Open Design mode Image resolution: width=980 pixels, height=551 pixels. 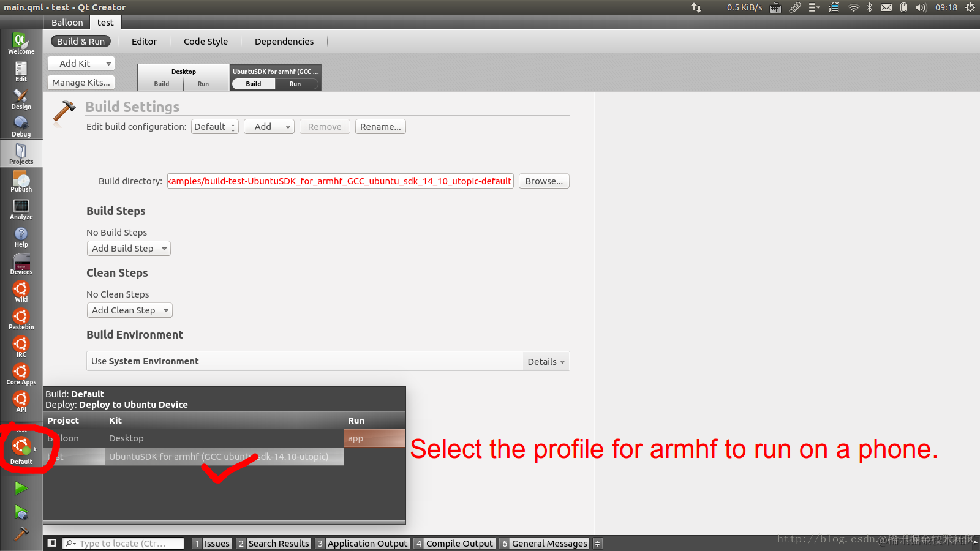[x=21, y=99]
